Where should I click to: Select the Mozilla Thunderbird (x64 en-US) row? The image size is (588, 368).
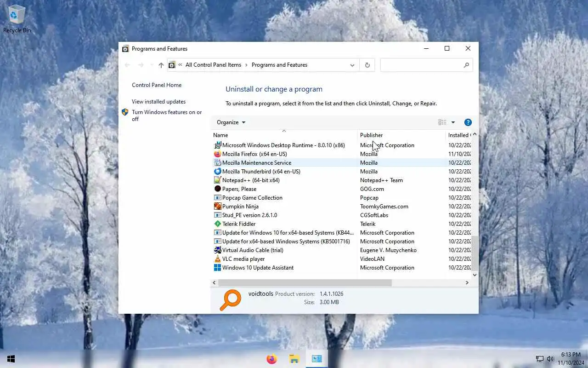point(341,172)
